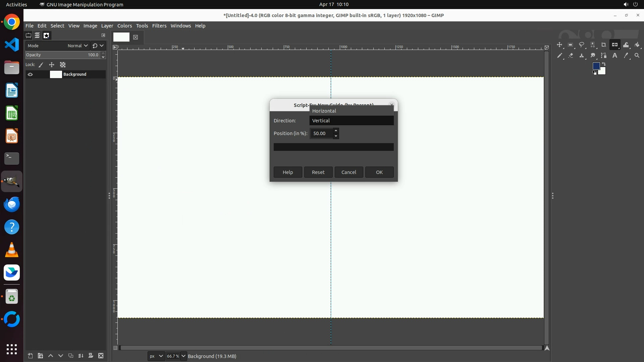Screen dimensions: 644x362
Task: Toggle Background layer visibility eye
Action: point(30,74)
